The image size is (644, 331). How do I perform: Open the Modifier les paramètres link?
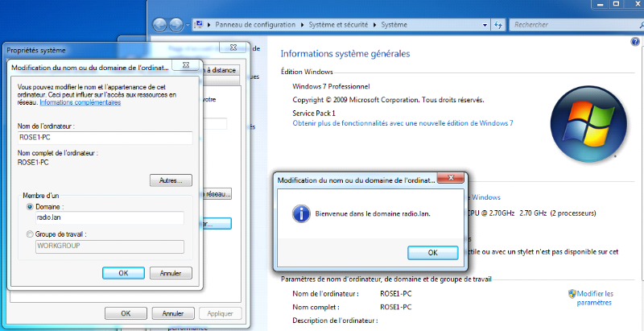coord(595,298)
